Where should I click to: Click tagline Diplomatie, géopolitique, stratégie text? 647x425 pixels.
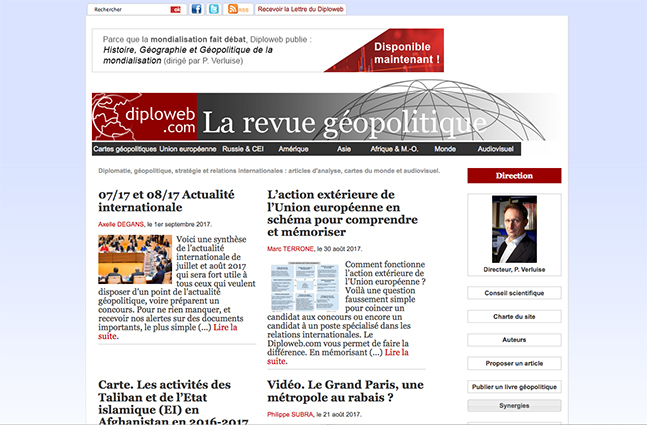[269, 170]
